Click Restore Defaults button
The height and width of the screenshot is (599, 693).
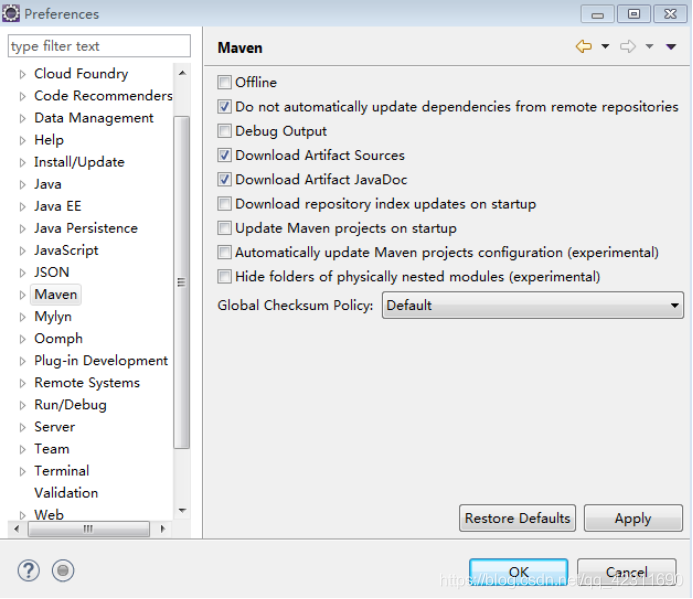(518, 518)
